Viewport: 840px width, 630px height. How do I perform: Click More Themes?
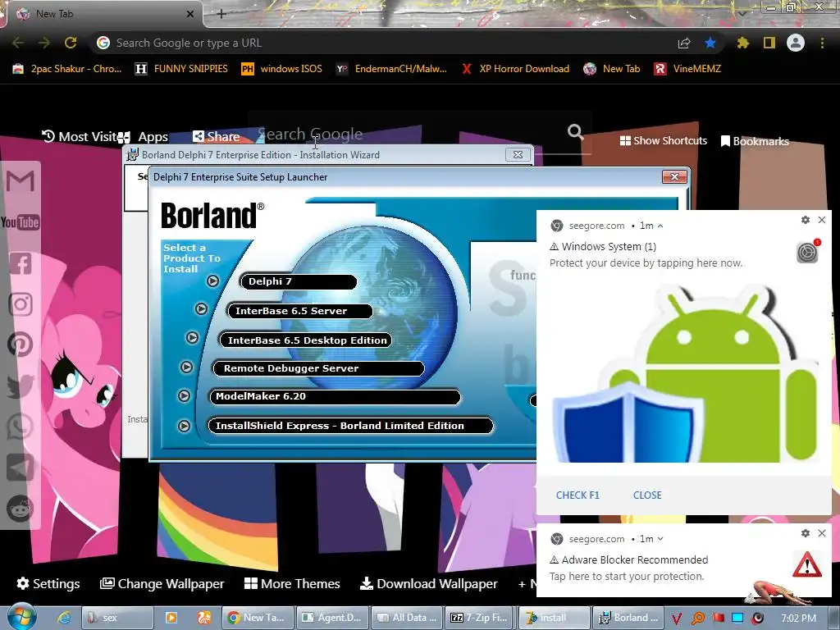293,583
